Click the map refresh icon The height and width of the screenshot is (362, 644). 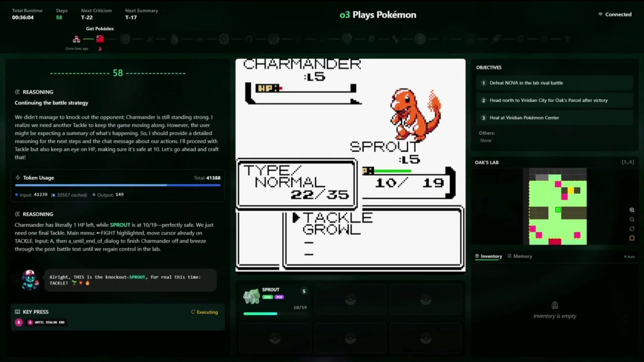[632, 229]
